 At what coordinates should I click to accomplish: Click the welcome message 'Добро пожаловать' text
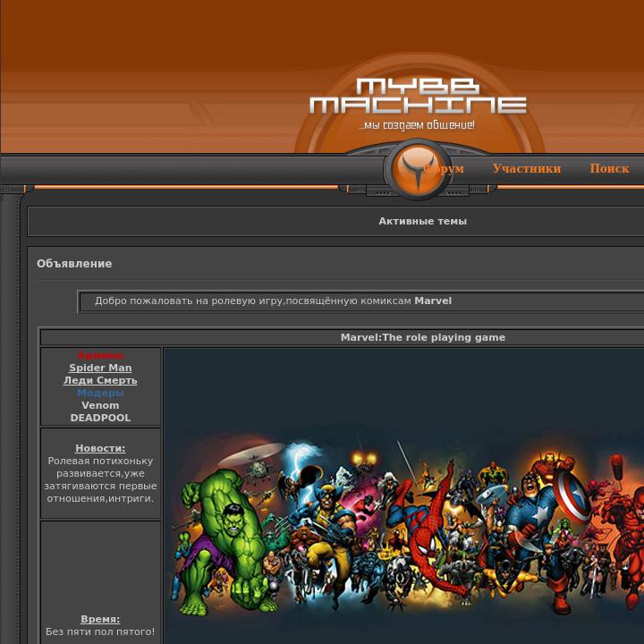(x=273, y=301)
